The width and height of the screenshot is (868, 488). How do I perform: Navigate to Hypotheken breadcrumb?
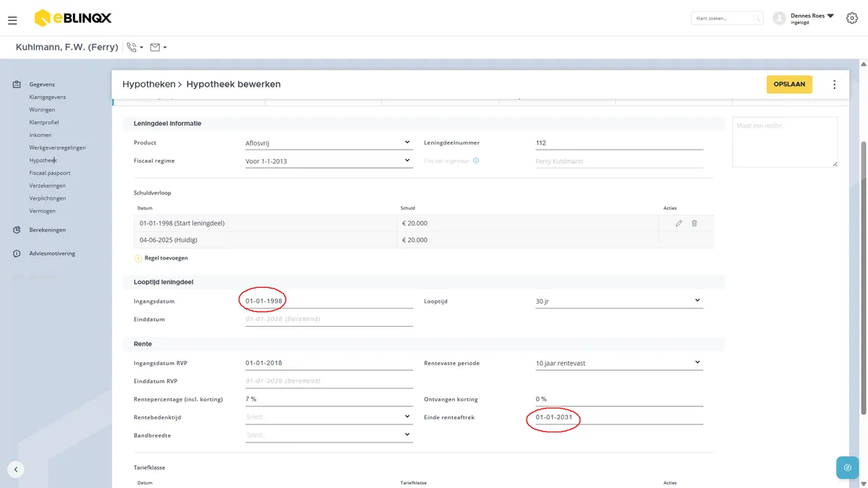tap(148, 85)
